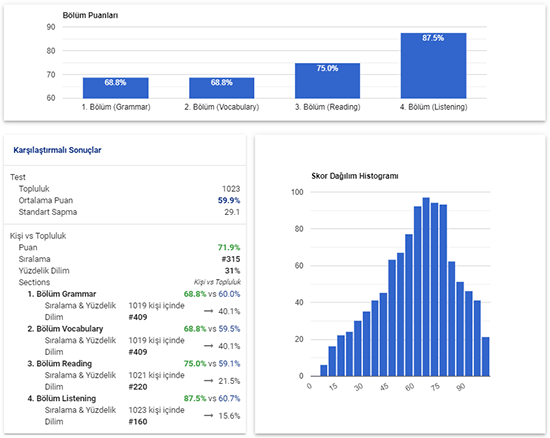Click the Bölüm Puanları chart title

90,15
